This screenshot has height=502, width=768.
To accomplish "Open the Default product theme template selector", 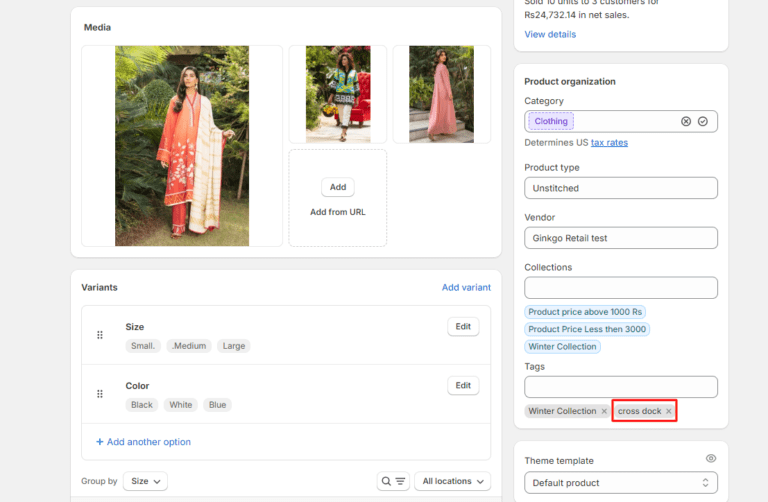I will coord(621,483).
